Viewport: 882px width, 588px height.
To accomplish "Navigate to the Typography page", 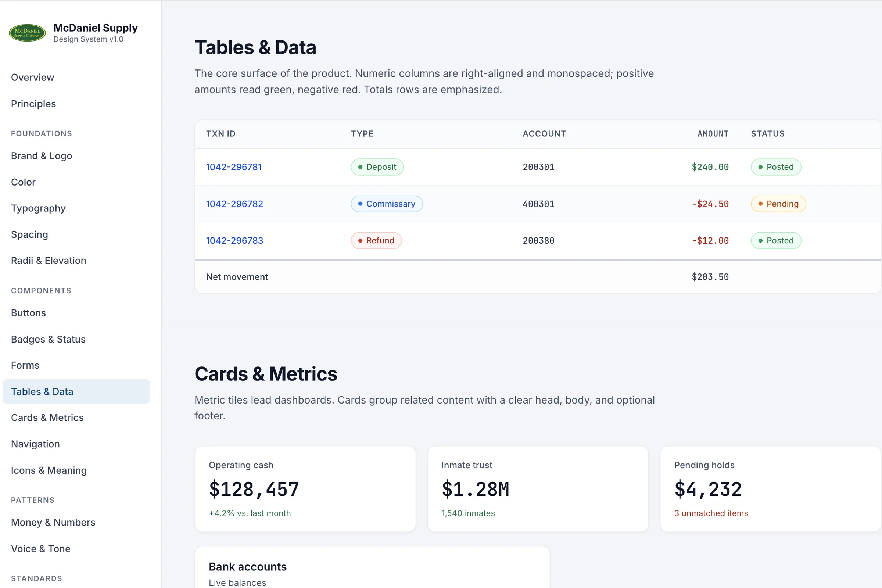I will tap(38, 208).
